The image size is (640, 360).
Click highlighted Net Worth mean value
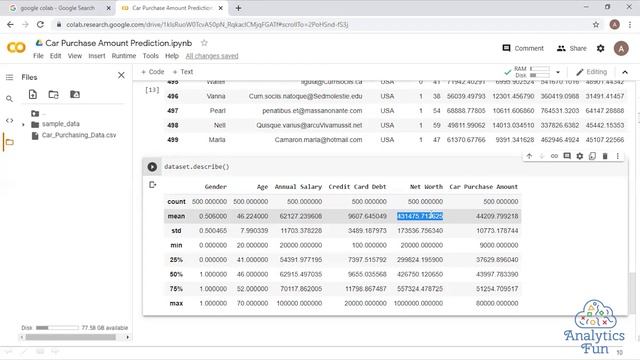click(x=420, y=216)
